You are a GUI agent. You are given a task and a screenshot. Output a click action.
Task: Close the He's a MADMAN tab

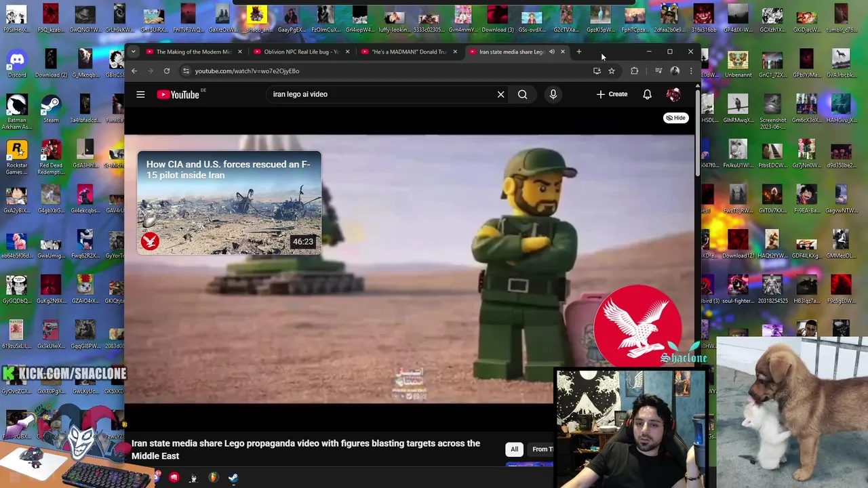[454, 52]
